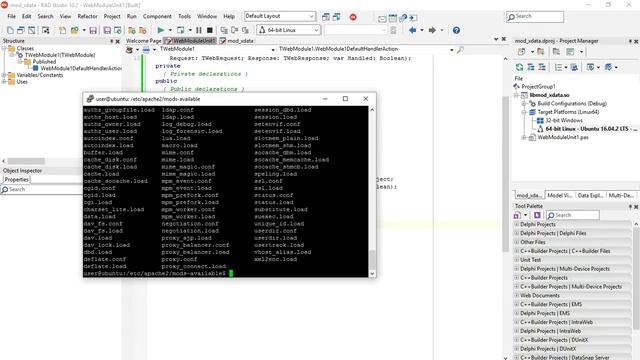This screenshot has height=360, width=640.
Task: Switch to the mod_xdata editor tab
Action: (x=237, y=41)
